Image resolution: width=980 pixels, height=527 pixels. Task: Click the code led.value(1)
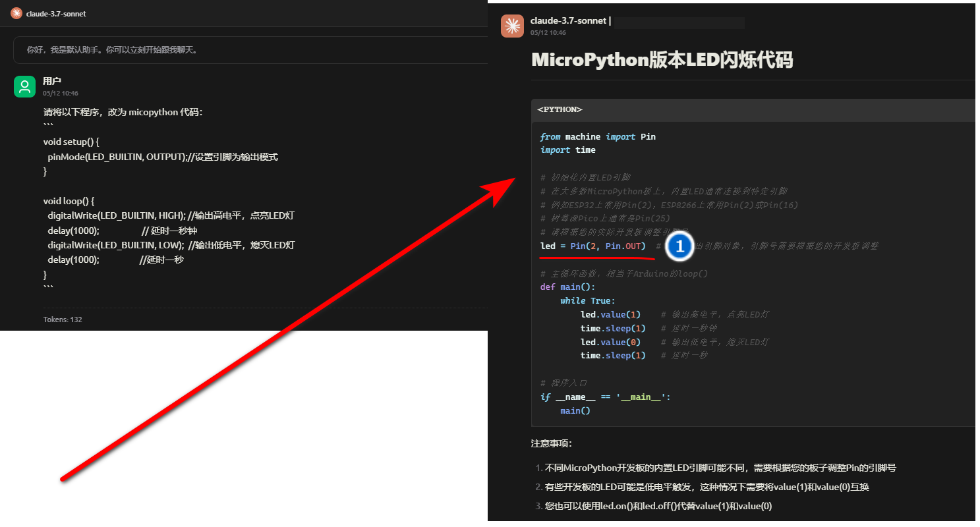tap(610, 314)
